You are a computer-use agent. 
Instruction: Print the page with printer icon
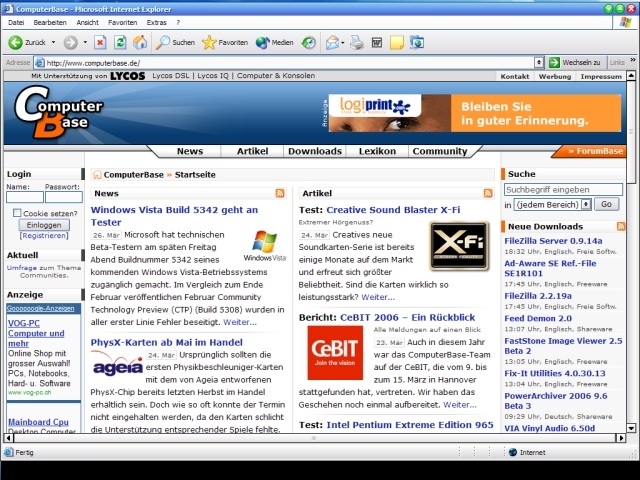pos(357,42)
